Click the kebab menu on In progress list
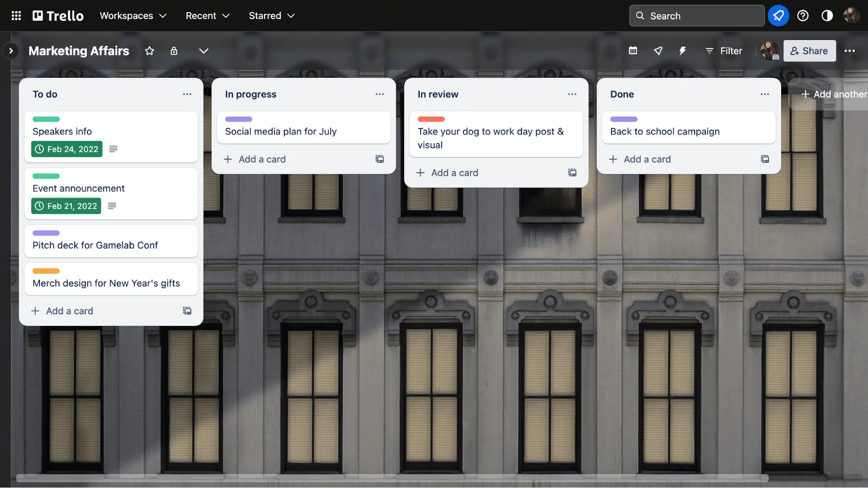 (380, 94)
